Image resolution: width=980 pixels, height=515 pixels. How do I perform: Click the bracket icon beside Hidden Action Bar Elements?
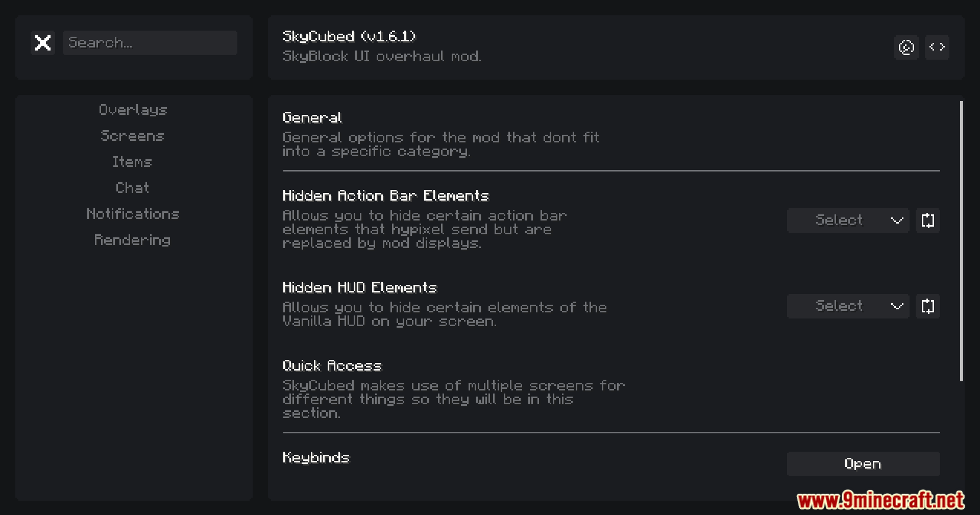(x=928, y=220)
